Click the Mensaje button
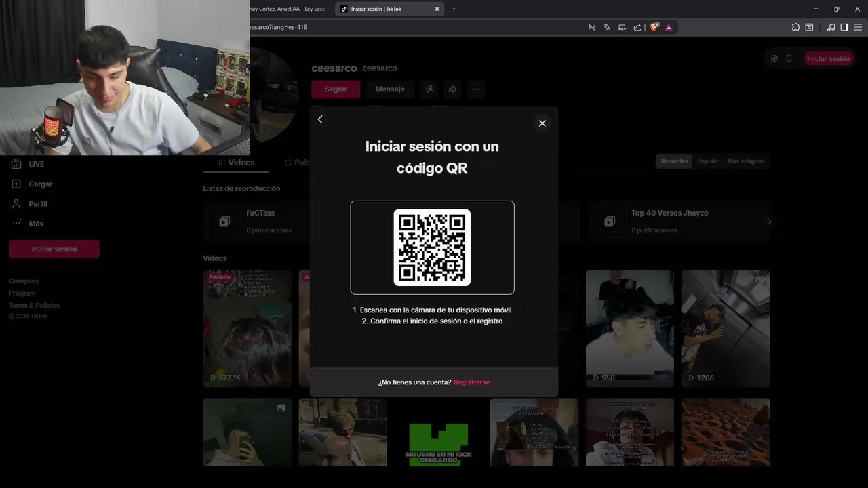Viewport: 868px width, 488px height. [390, 89]
